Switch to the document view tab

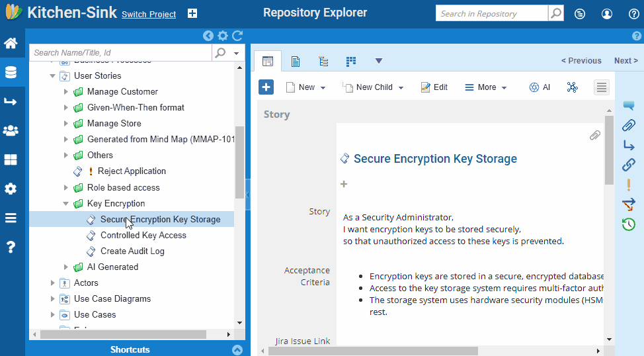pyautogui.click(x=295, y=62)
